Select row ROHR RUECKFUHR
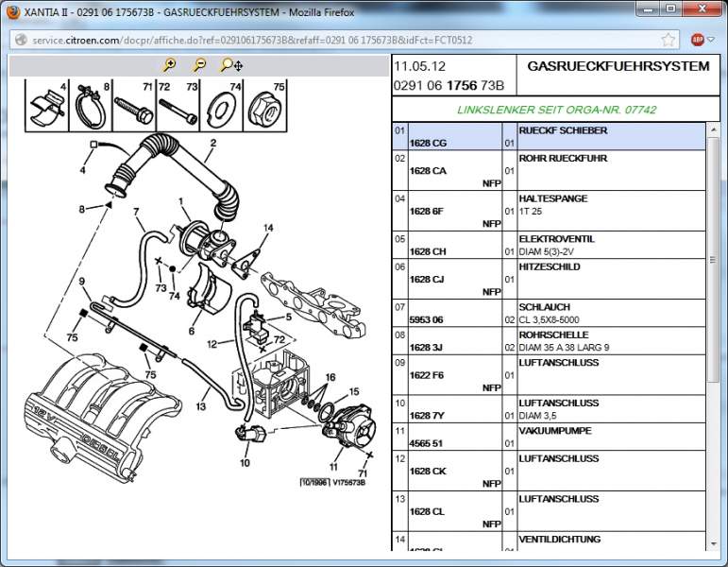The height and width of the screenshot is (567, 728). 549,170
